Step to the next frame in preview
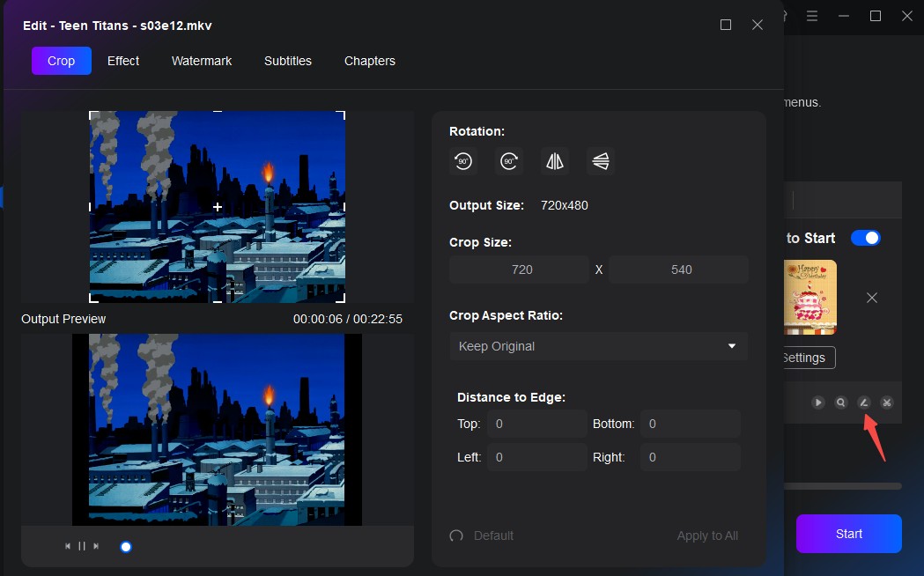Image resolution: width=924 pixels, height=576 pixels. (x=95, y=546)
